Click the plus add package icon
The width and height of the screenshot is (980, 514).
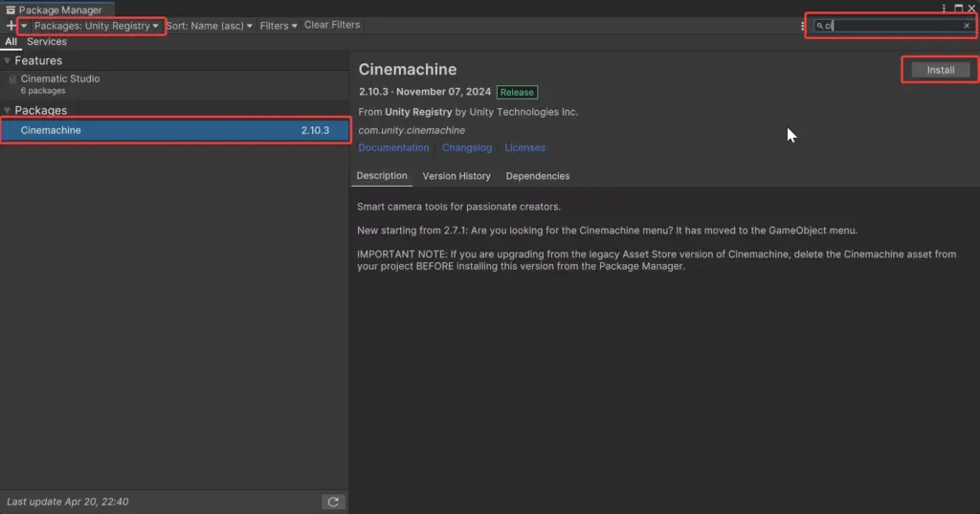(11, 26)
